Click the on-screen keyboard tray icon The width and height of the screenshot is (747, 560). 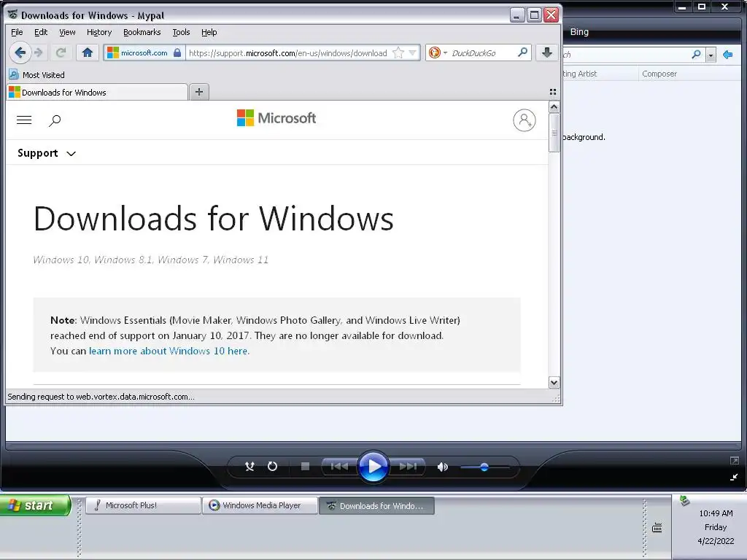(x=657, y=527)
